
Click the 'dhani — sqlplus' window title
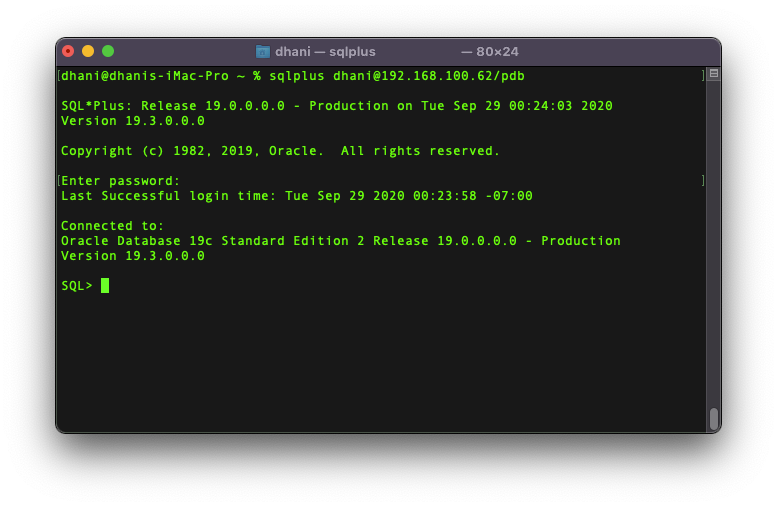[325, 52]
